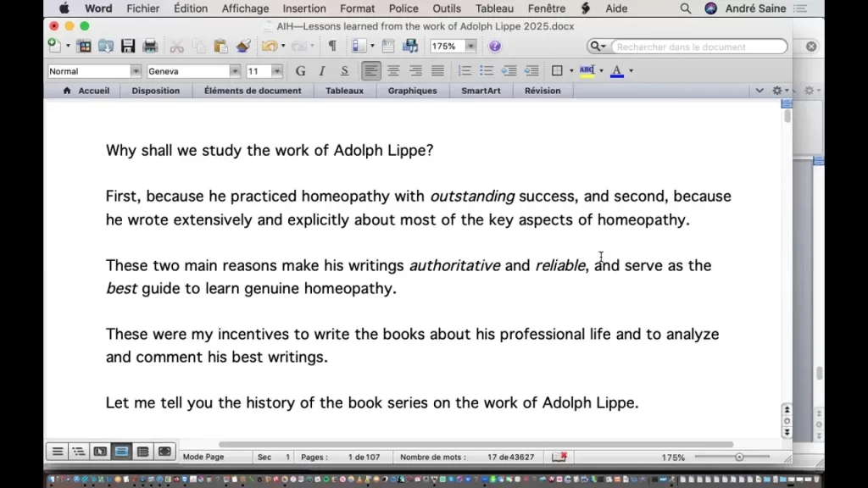Open Word Help with the purple question mark
This screenshot has width=868, height=488.
(495, 47)
